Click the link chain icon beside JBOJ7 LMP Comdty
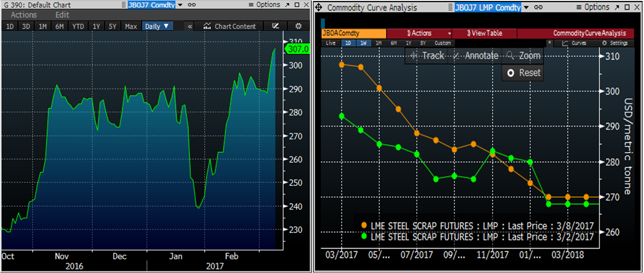 (x=538, y=8)
